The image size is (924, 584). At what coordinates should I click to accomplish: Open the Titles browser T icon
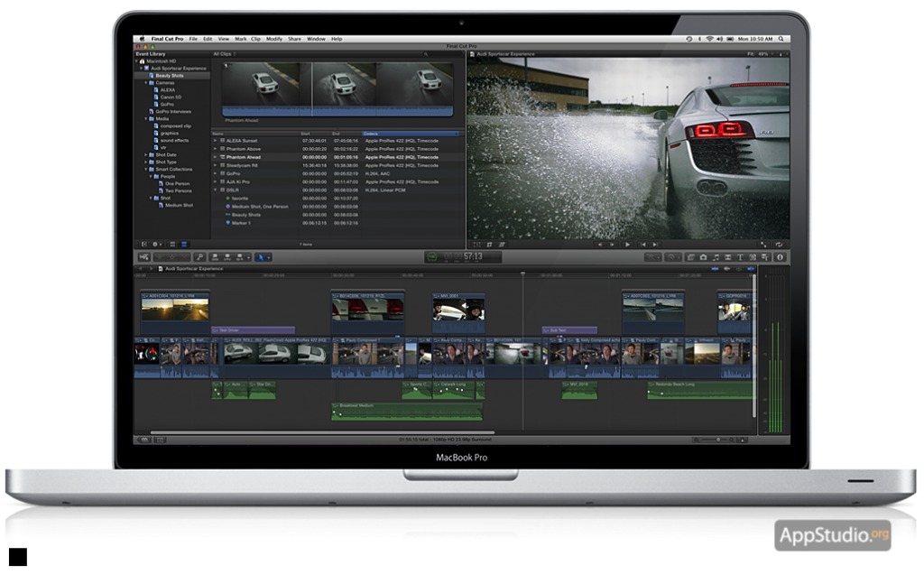click(740, 257)
